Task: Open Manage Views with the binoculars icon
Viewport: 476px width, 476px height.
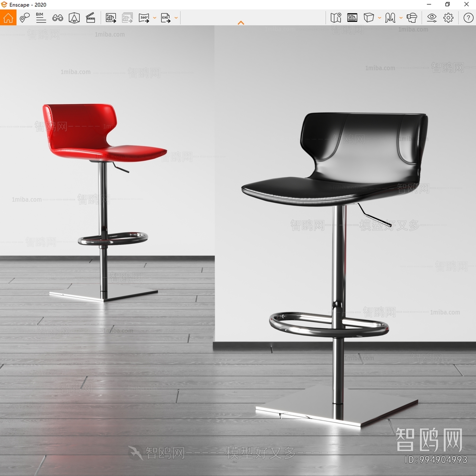Action: [57, 18]
